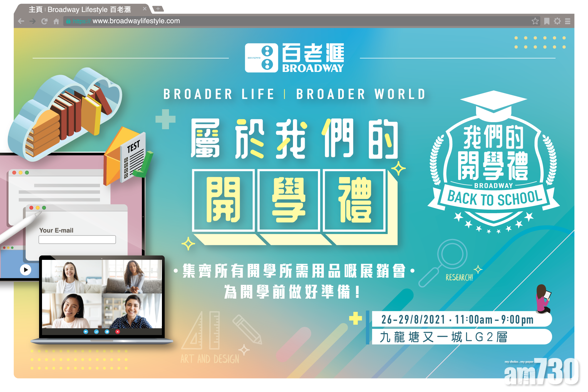This screenshot has height=392, width=588.
Task: Click the signal strength bars in the call bar
Action: 96,332
